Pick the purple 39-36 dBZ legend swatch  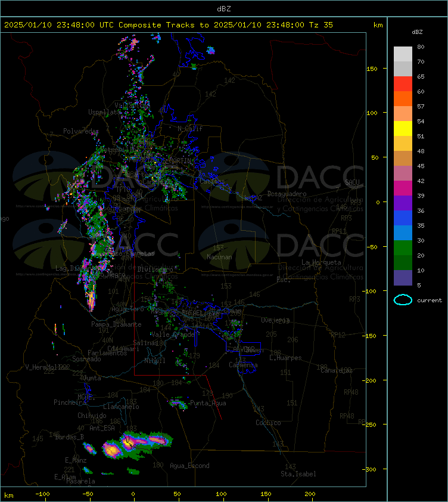tap(403, 203)
